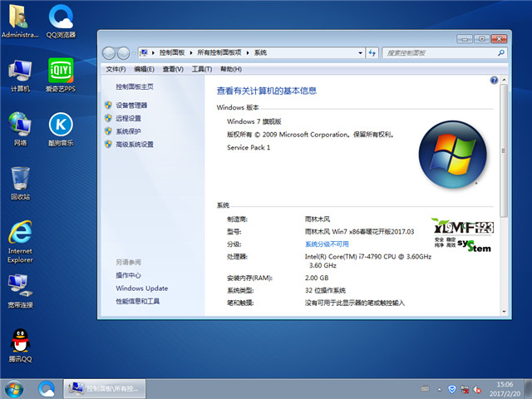Open the 计算机 desktop icon

tap(20, 76)
